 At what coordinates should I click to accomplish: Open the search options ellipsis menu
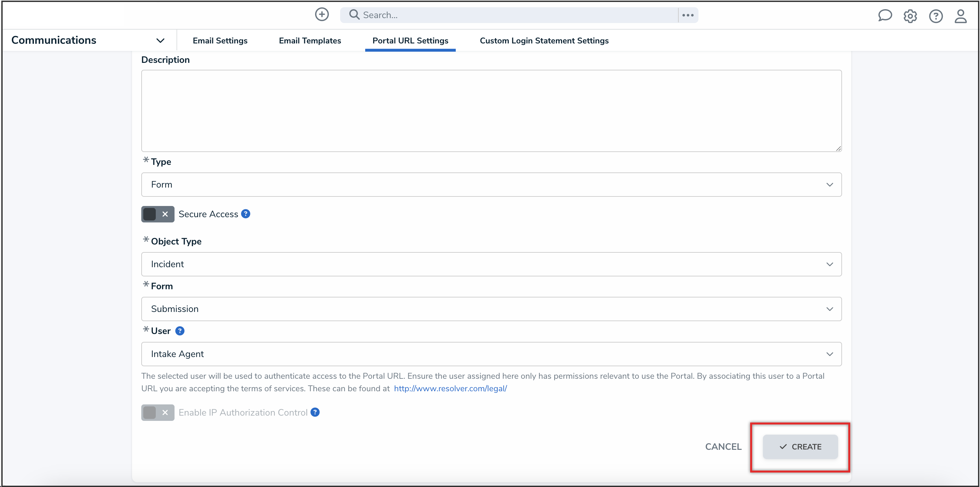[688, 15]
